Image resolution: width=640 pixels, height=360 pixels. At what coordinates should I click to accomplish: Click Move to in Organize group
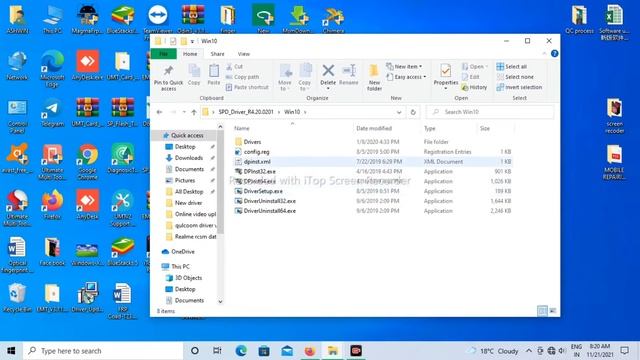point(285,78)
